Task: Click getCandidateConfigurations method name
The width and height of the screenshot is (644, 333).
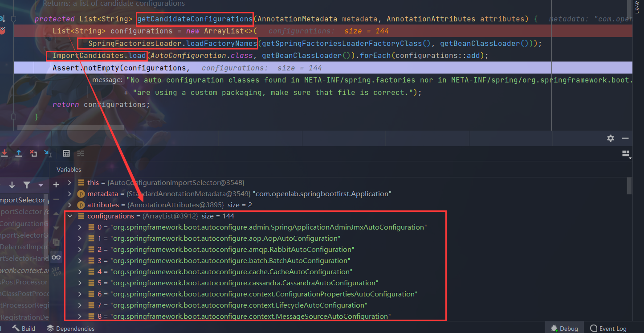Action: click(x=195, y=19)
